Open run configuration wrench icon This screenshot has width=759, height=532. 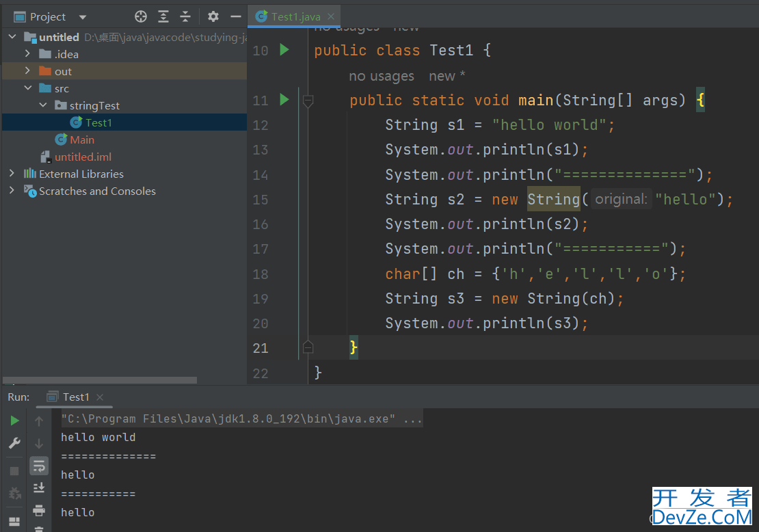click(14, 443)
